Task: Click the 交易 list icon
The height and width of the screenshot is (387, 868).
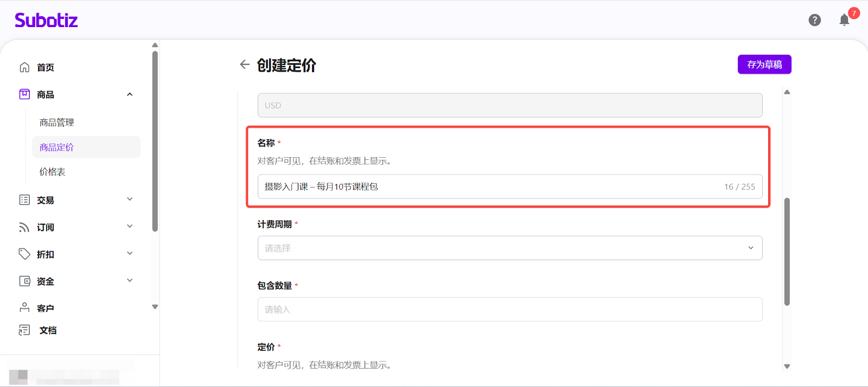Action: pyautogui.click(x=24, y=200)
